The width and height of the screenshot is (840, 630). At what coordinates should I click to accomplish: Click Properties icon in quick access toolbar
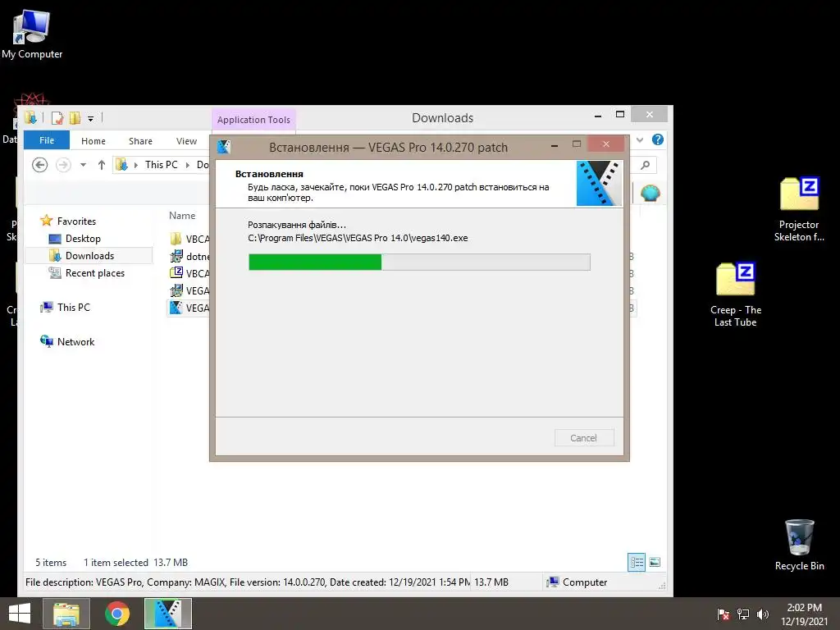[x=57, y=118]
